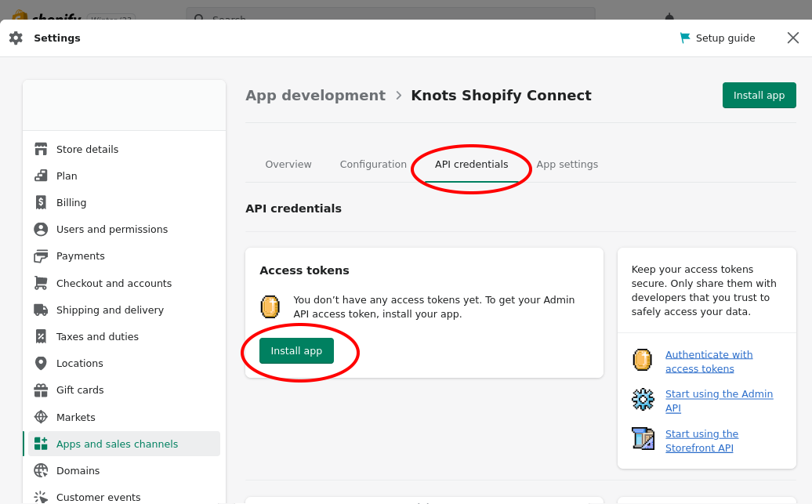Click the Access tokens card heading
The width and height of the screenshot is (812, 504).
click(304, 270)
